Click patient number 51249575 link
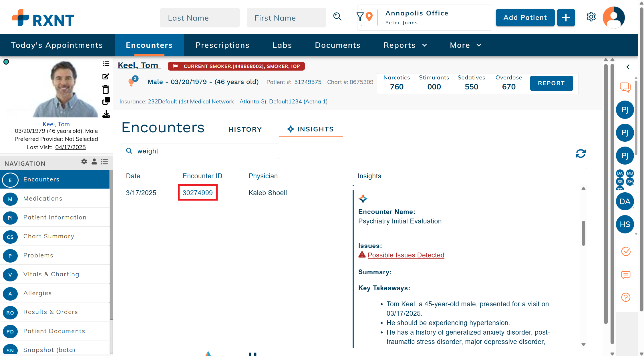Image resolution: width=644 pixels, height=356 pixels. pyautogui.click(x=308, y=82)
